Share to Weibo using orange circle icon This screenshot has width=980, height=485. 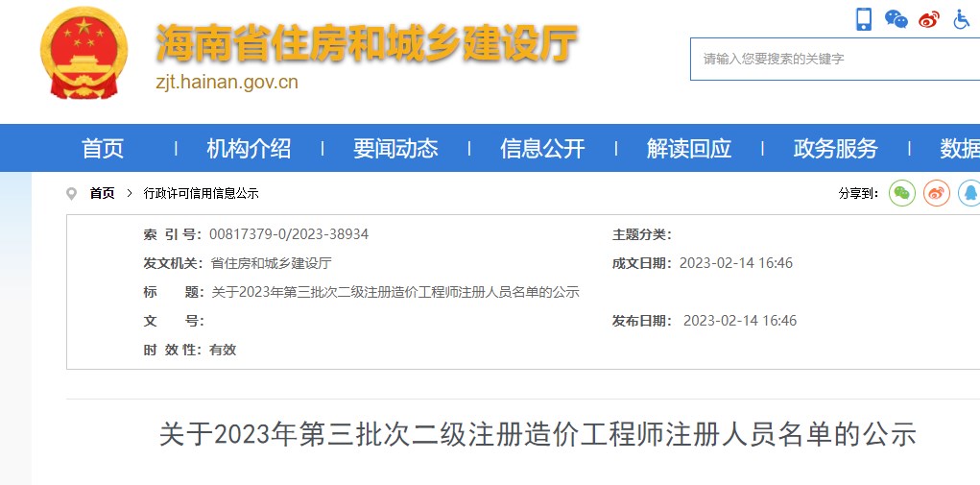pos(937,193)
